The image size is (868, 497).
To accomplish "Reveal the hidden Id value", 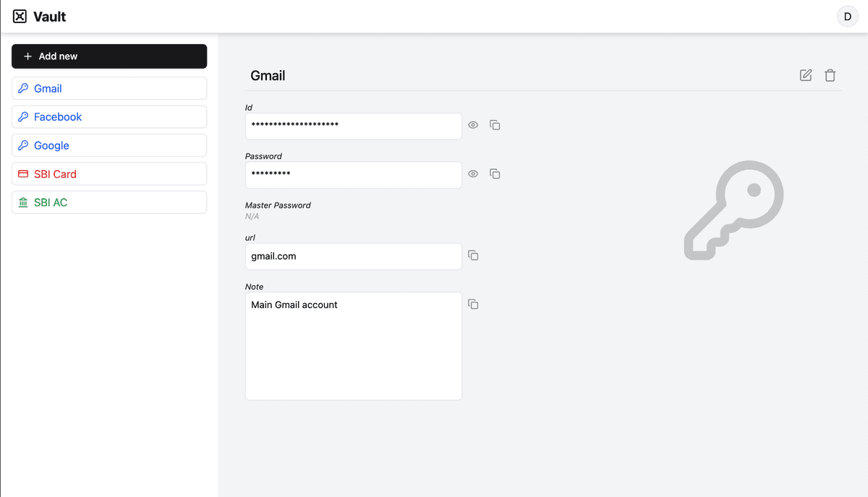I will pyautogui.click(x=473, y=125).
